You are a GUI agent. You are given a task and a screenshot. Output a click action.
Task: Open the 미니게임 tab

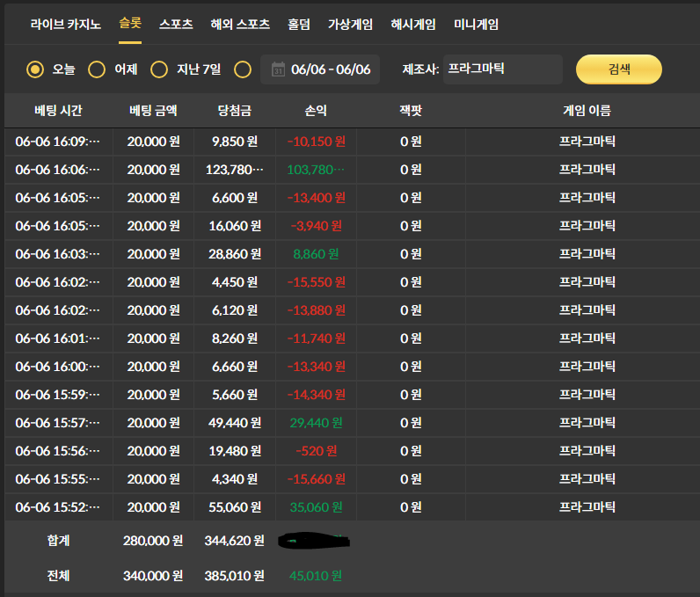[x=476, y=24]
